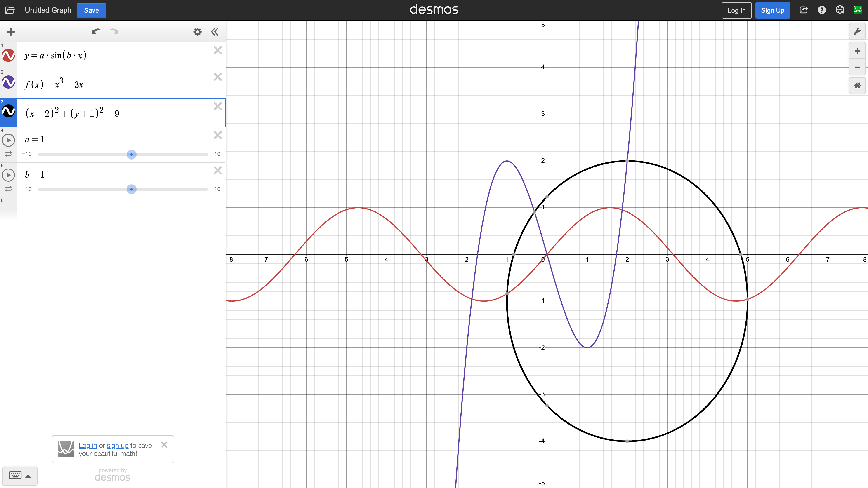Undo the last edit
The image size is (868, 488).
(x=96, y=32)
